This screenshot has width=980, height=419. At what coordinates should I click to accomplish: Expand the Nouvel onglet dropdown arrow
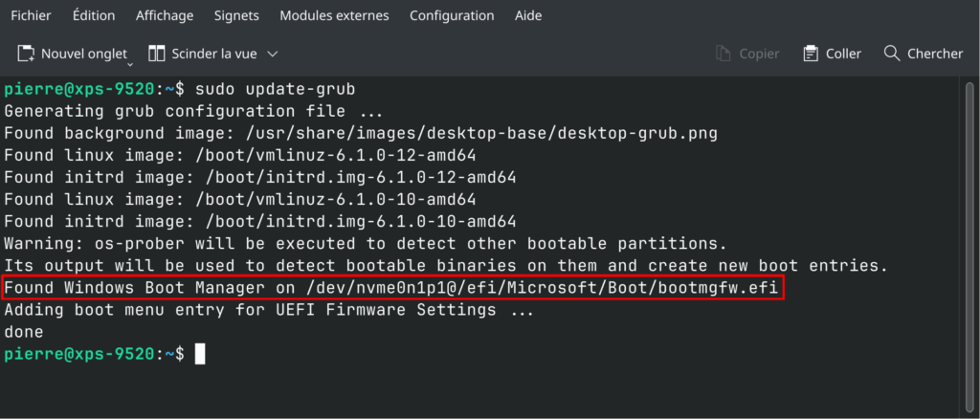(130, 64)
